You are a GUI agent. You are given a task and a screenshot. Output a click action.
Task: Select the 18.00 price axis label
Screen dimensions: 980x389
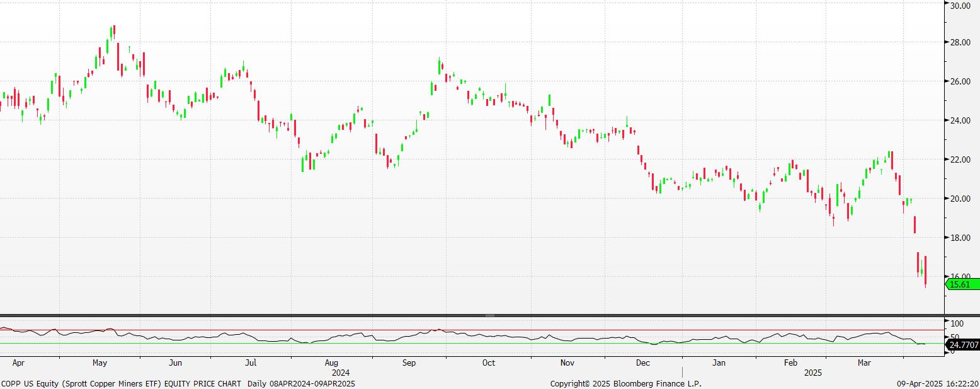(959, 238)
